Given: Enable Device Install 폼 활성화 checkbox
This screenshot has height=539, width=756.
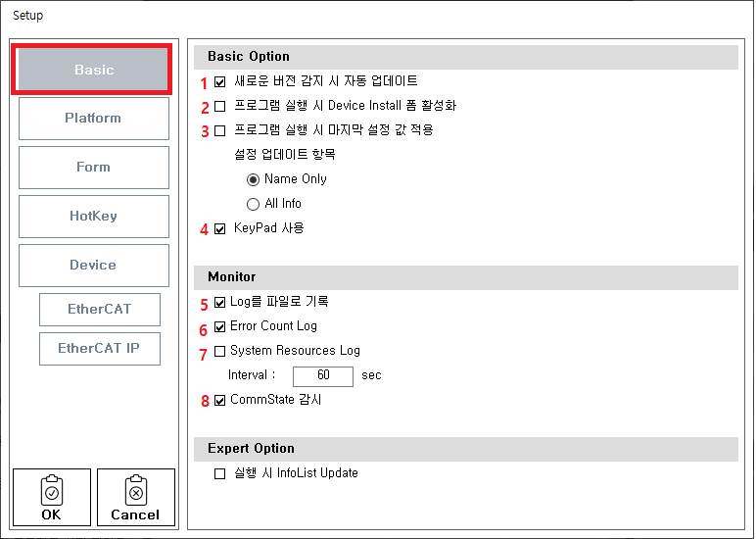Looking at the screenshot, I should coord(219,106).
